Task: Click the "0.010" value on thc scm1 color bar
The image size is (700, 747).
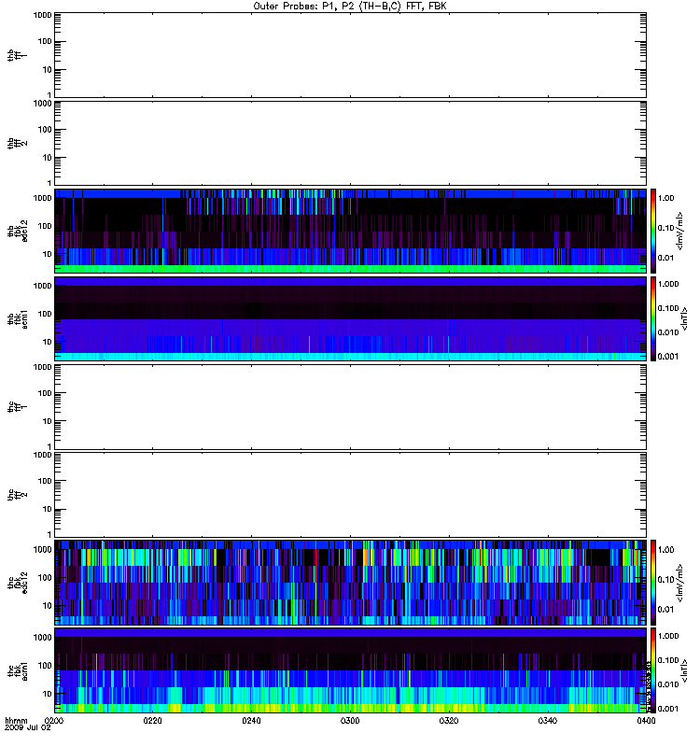Action: [x=668, y=684]
